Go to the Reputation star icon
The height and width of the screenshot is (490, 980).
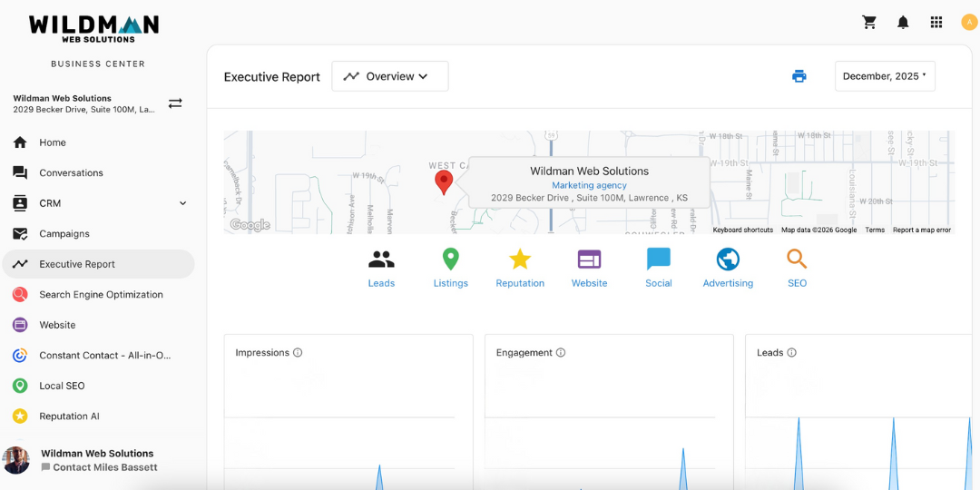point(520,260)
